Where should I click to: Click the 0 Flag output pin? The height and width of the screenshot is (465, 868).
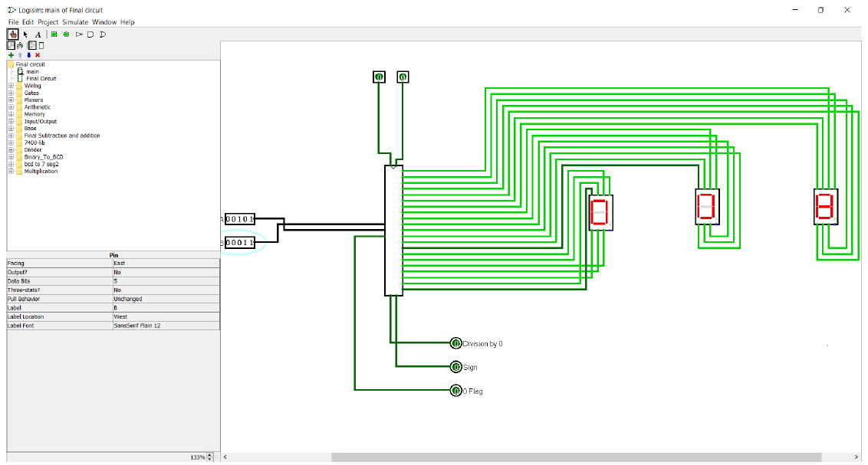pyautogui.click(x=455, y=391)
